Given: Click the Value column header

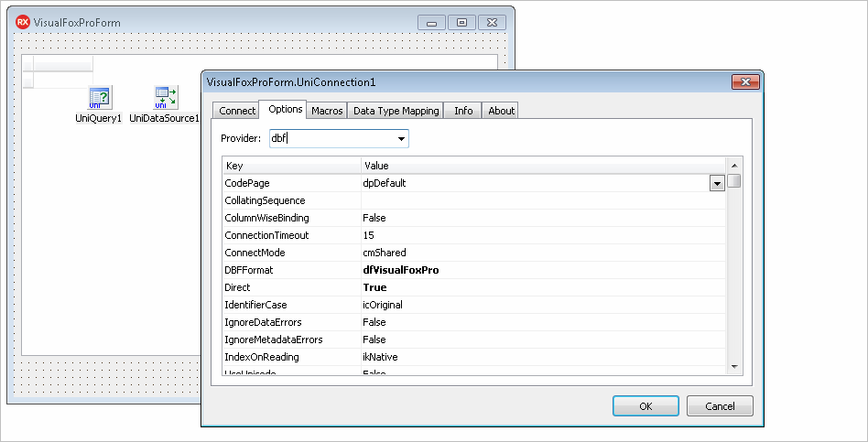Looking at the screenshot, I should [543, 166].
